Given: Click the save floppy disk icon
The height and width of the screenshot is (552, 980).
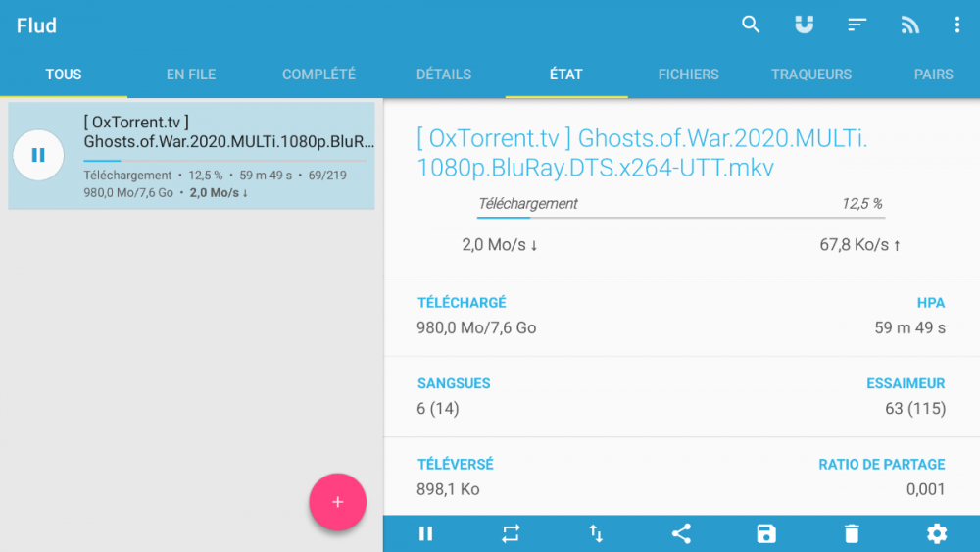Looking at the screenshot, I should pyautogui.click(x=766, y=533).
